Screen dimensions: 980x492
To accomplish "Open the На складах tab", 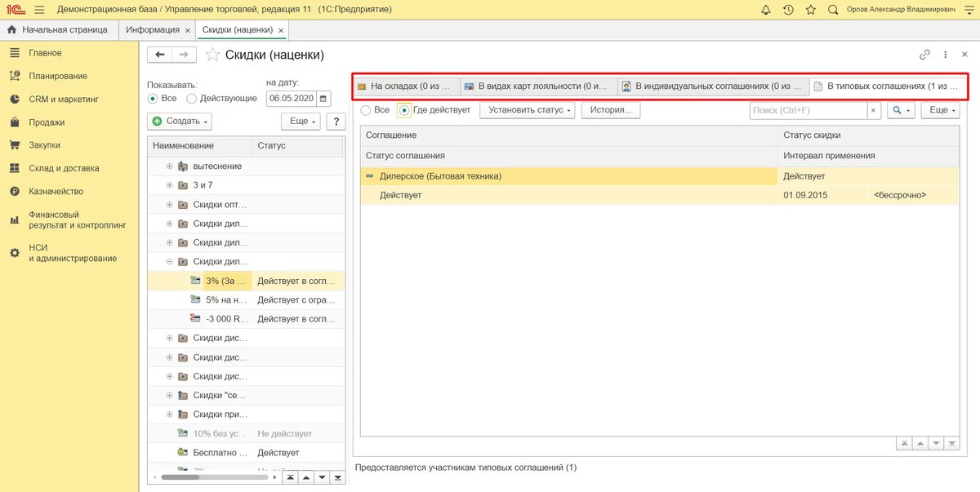I will pos(408,86).
